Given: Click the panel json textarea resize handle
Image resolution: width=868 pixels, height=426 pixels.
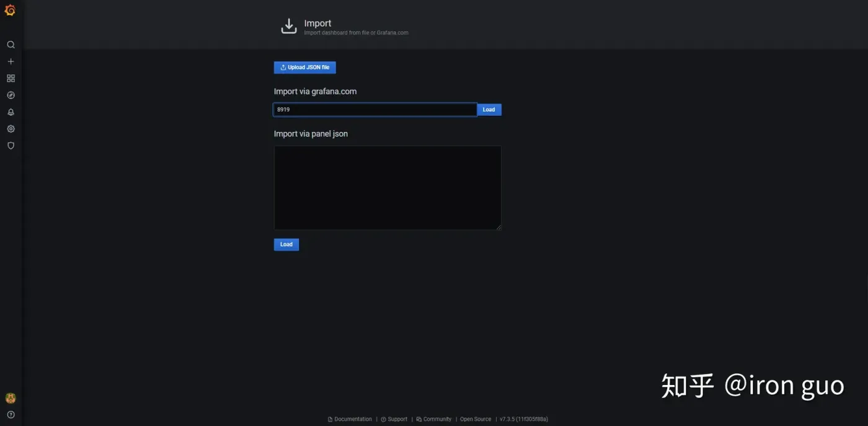Looking at the screenshot, I should (498, 227).
